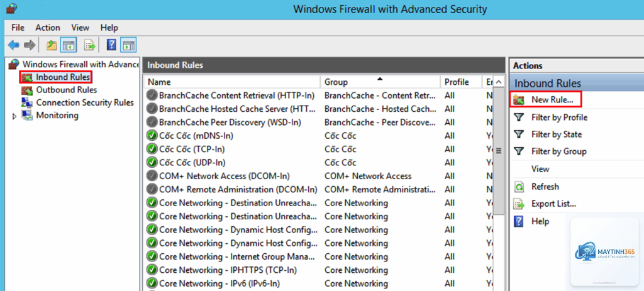
Task: Click grey icon of COM+ Network Access rule
Action: pyautogui.click(x=152, y=176)
